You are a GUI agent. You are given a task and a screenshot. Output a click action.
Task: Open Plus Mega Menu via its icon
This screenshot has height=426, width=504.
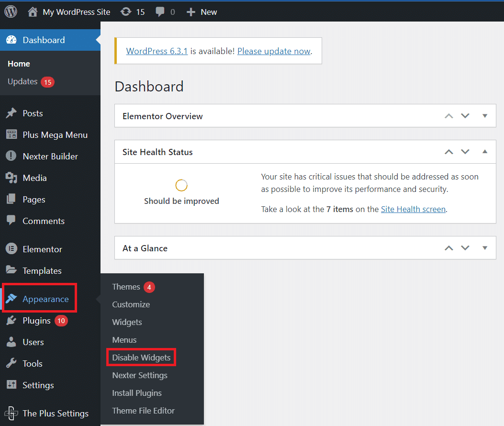pos(11,135)
